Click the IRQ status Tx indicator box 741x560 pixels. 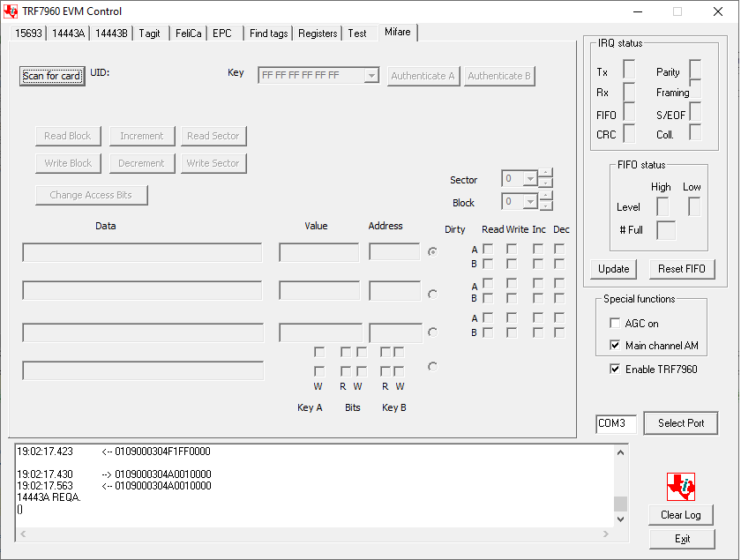629,70
